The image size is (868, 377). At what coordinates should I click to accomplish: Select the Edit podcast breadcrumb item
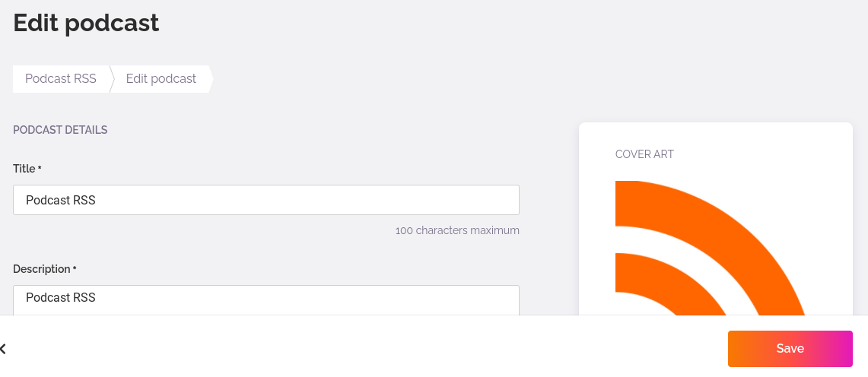click(x=161, y=78)
